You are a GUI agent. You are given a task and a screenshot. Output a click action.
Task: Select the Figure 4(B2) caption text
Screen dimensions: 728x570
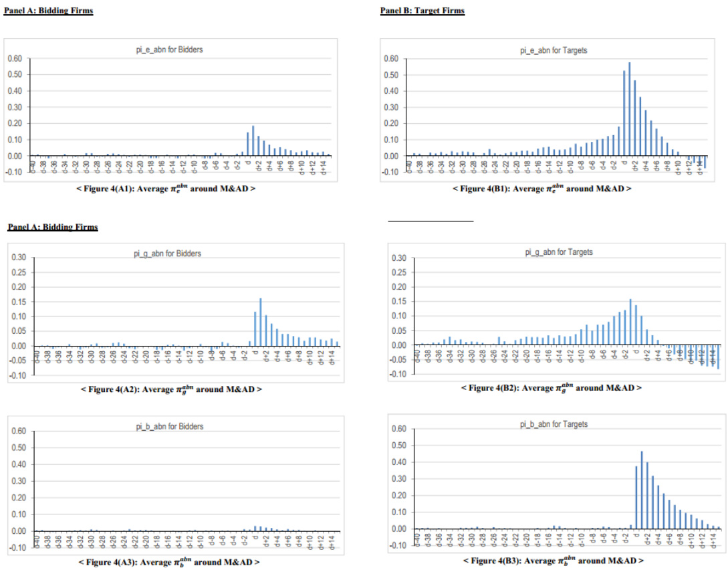(551, 387)
